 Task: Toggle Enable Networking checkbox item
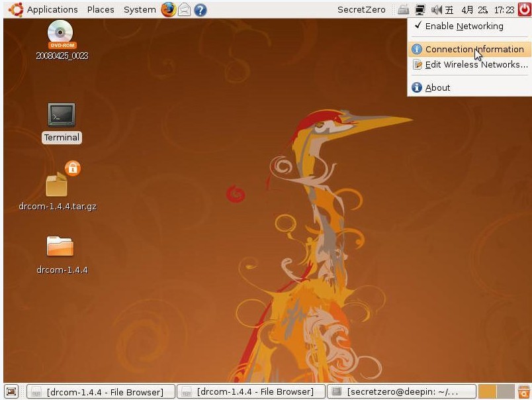click(x=470, y=26)
